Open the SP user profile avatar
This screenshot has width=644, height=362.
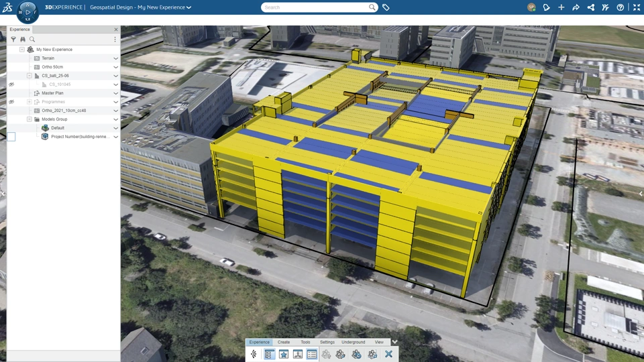point(531,7)
